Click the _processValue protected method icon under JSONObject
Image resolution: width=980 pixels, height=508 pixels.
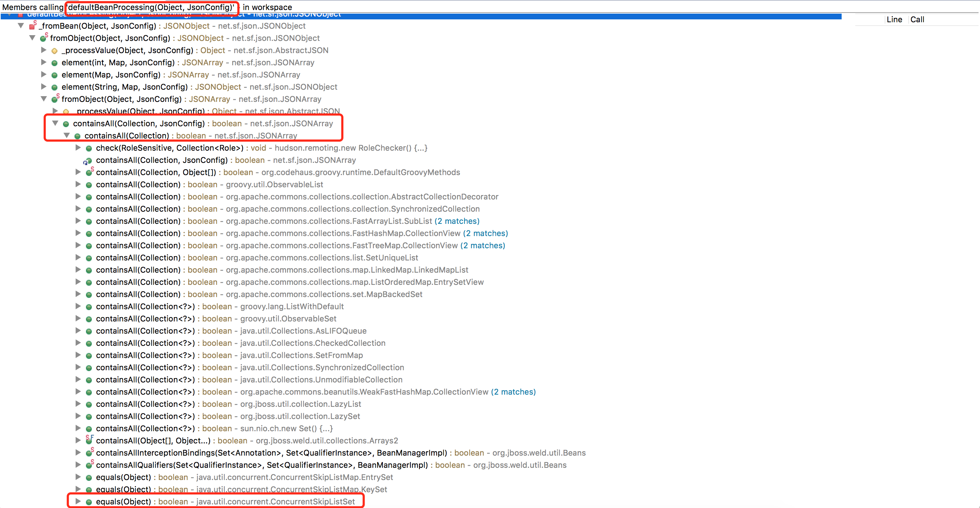tap(54, 51)
